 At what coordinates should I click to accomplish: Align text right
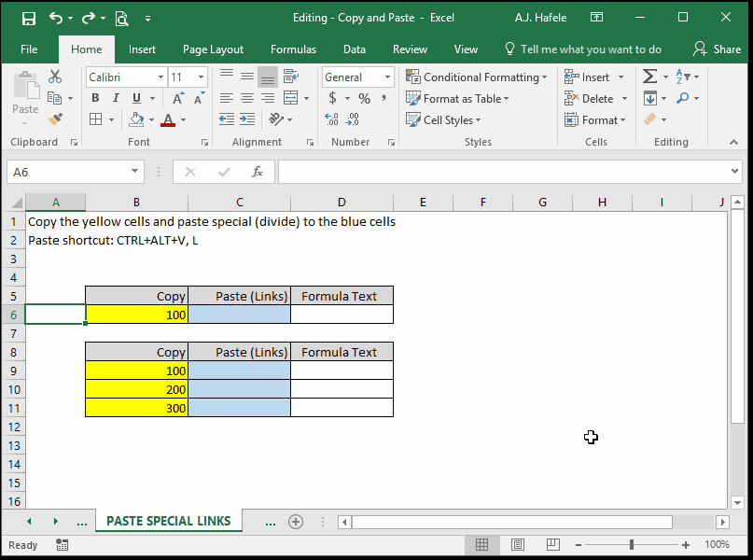click(x=268, y=98)
